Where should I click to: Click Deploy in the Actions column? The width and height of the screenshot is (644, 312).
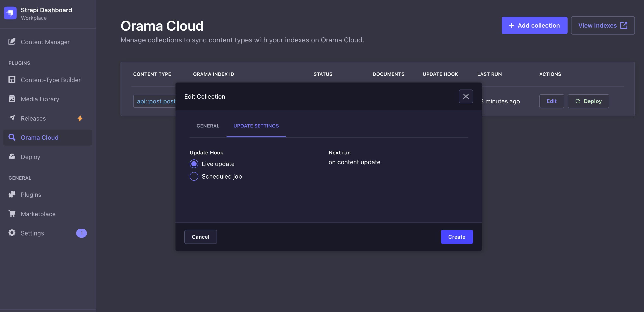588,101
